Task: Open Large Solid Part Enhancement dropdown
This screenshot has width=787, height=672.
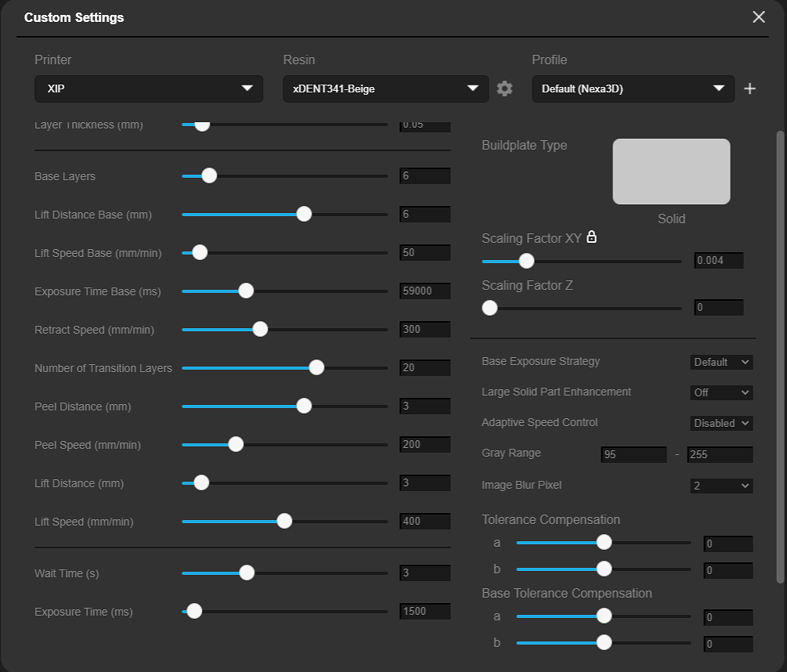Action: (x=721, y=392)
